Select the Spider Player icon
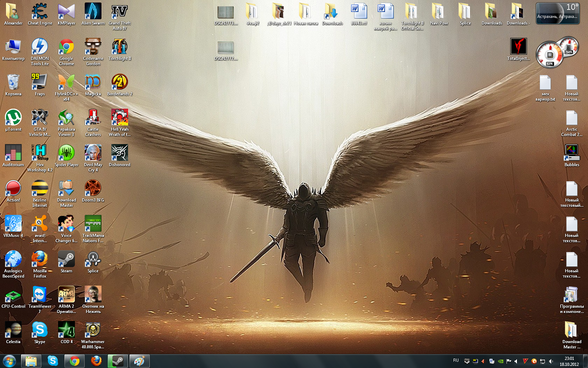Viewport: 588px width, 368px height. point(66,155)
